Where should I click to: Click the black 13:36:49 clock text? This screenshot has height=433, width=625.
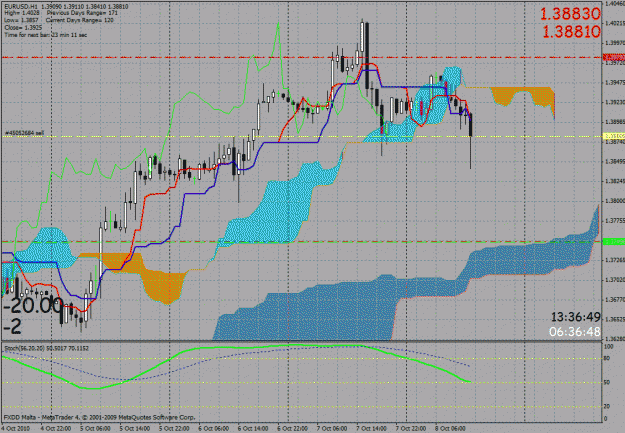point(576,317)
